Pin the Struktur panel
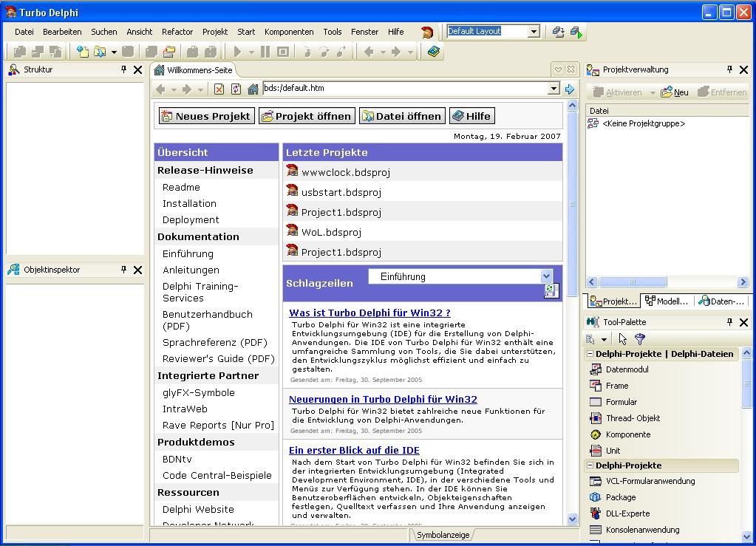This screenshot has width=756, height=546. (x=123, y=69)
